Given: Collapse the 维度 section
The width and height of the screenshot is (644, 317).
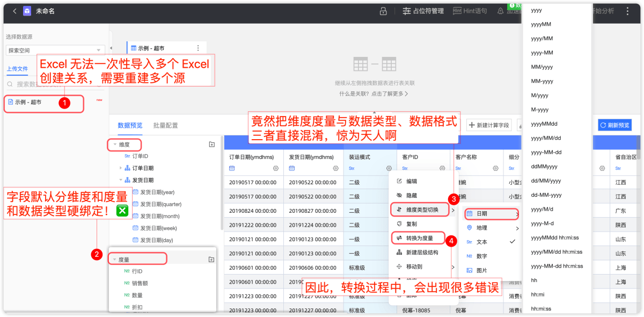Looking at the screenshot, I should (115, 145).
